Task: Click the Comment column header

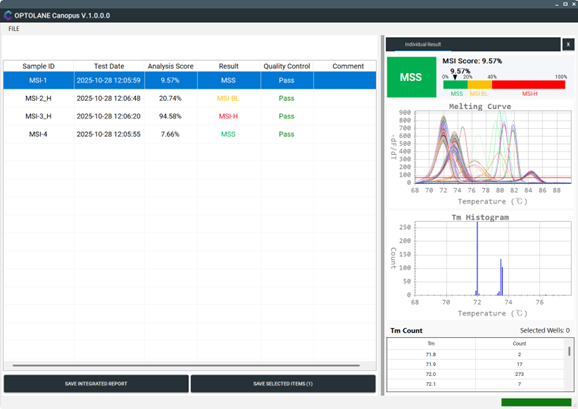Action: click(348, 66)
